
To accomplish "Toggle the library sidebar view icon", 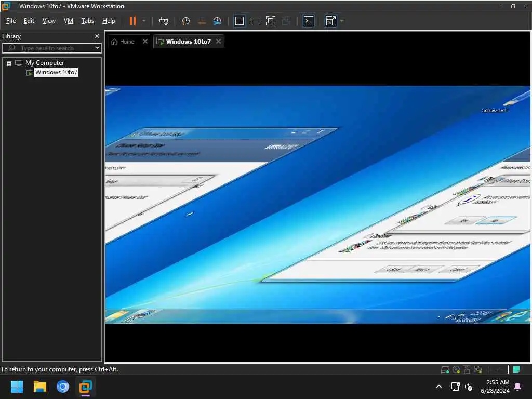I will click(240, 21).
